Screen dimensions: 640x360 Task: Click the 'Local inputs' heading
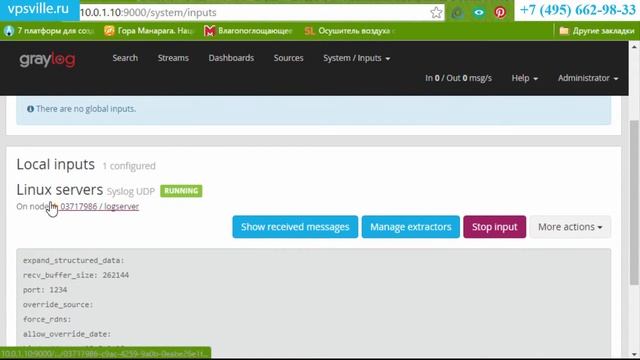56,164
